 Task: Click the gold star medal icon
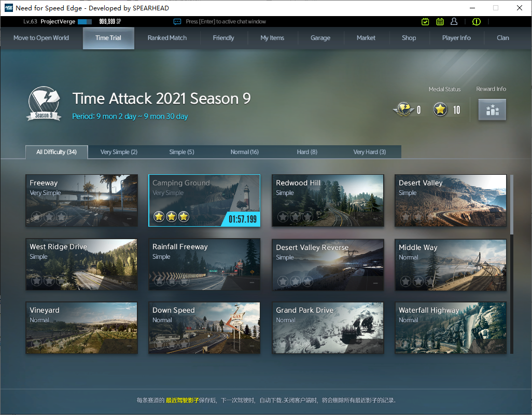coord(440,109)
